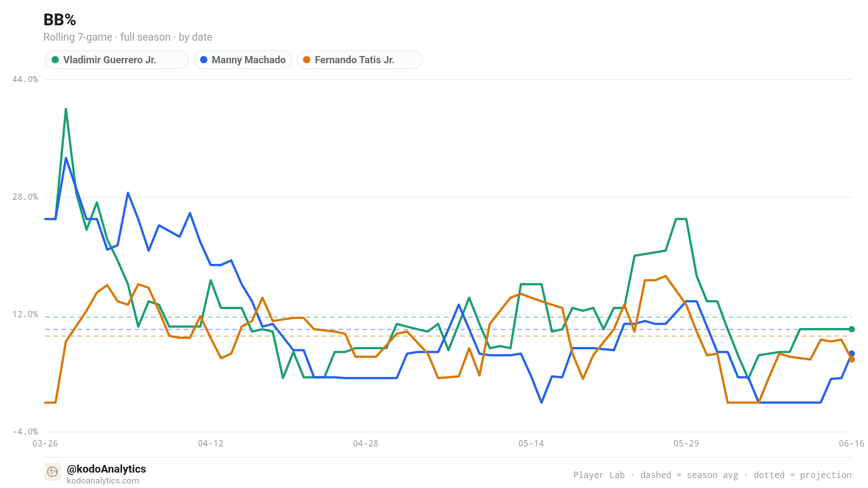Select the green endpoint marker at 06-16
868x488 pixels.
[852, 329]
